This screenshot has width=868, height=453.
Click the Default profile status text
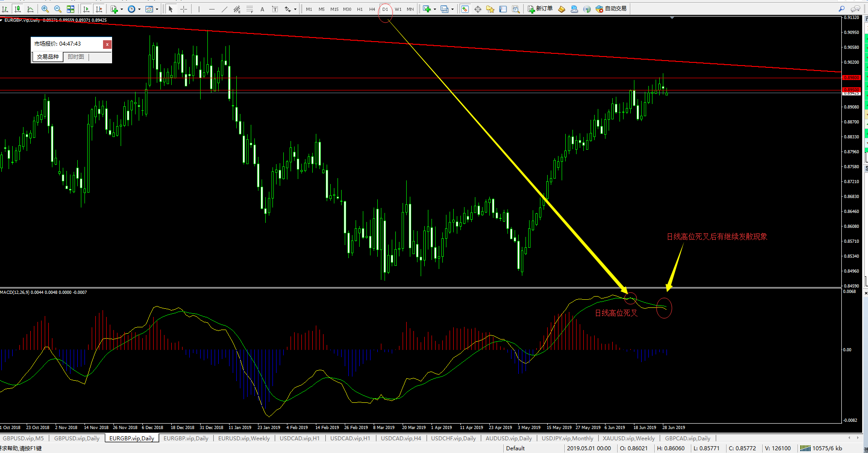click(515, 448)
